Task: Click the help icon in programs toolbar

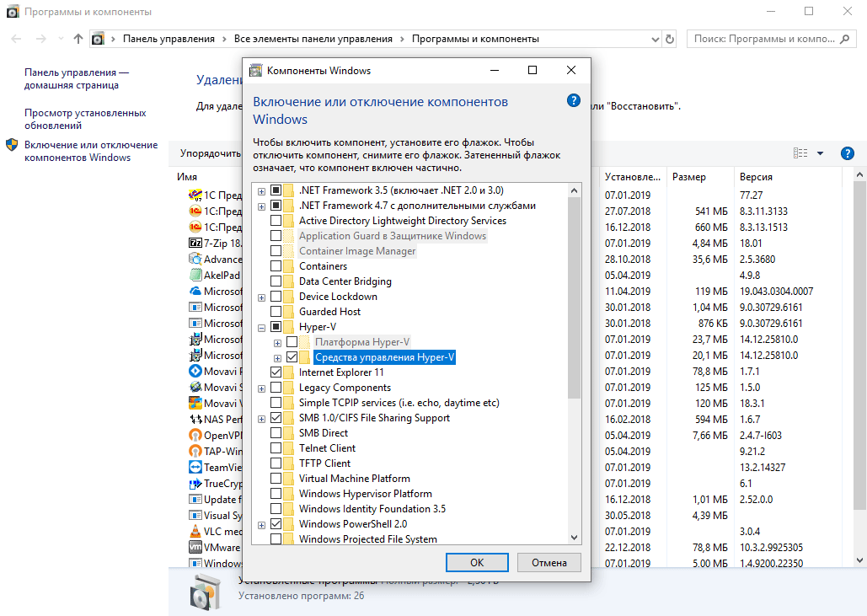Action: tap(848, 153)
